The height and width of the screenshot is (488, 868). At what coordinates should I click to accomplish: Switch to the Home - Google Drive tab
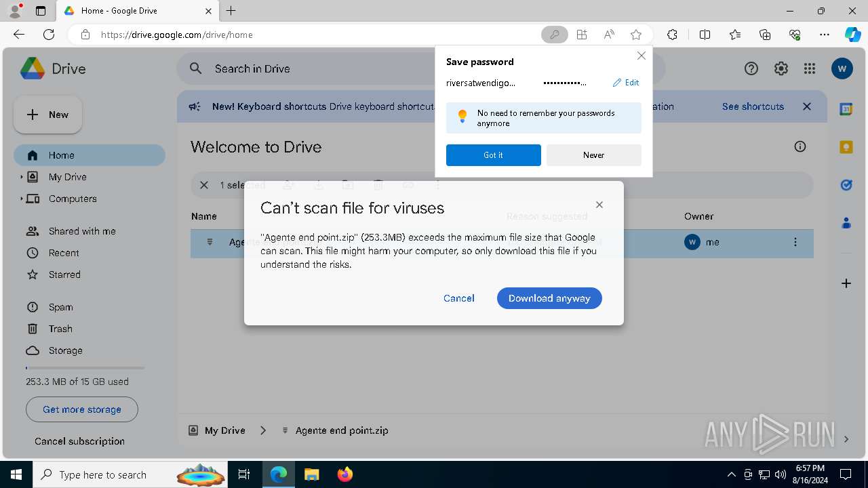point(138,11)
